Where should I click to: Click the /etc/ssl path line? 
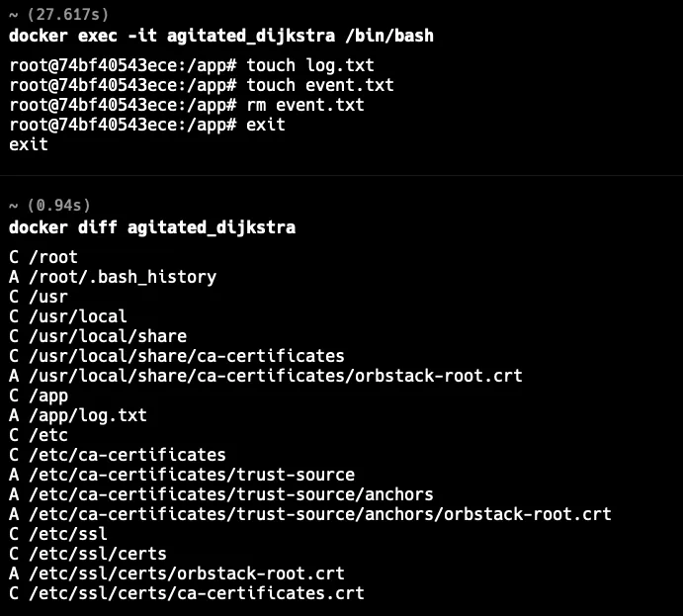pyautogui.click(x=58, y=534)
